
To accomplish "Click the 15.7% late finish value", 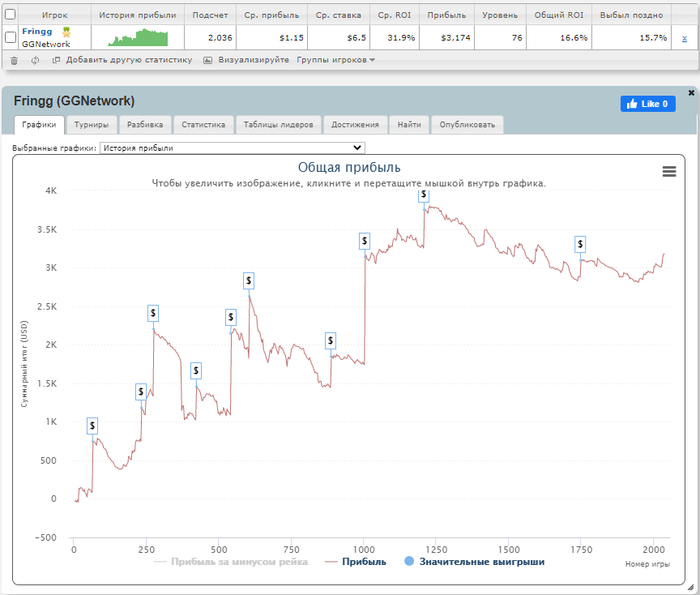I will pyautogui.click(x=653, y=38).
